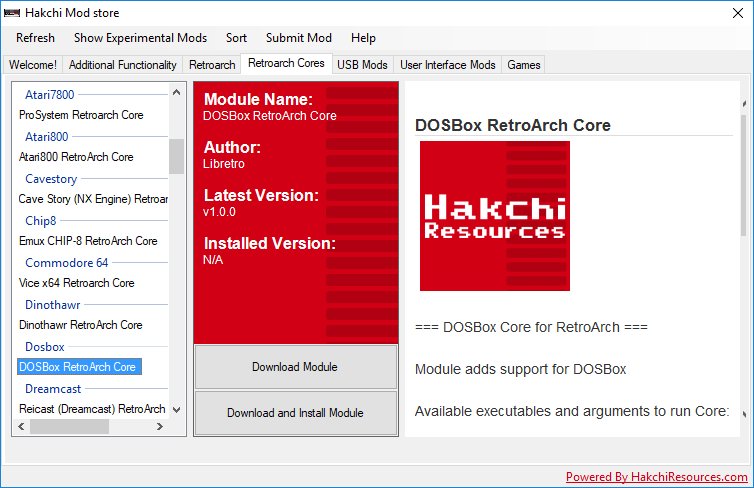Click the vertical scrollbar thumb in module list
This screenshot has height=488, width=754.
click(176, 156)
